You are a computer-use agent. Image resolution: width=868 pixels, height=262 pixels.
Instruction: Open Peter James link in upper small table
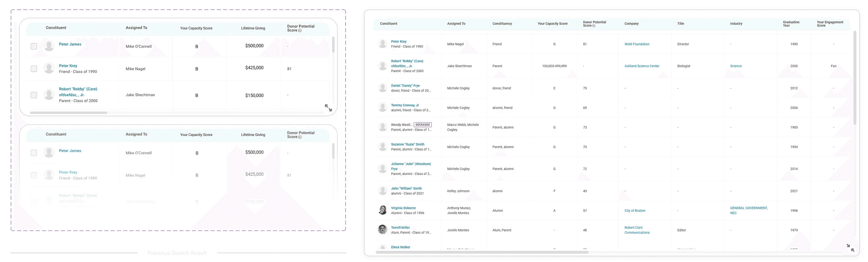click(x=70, y=44)
